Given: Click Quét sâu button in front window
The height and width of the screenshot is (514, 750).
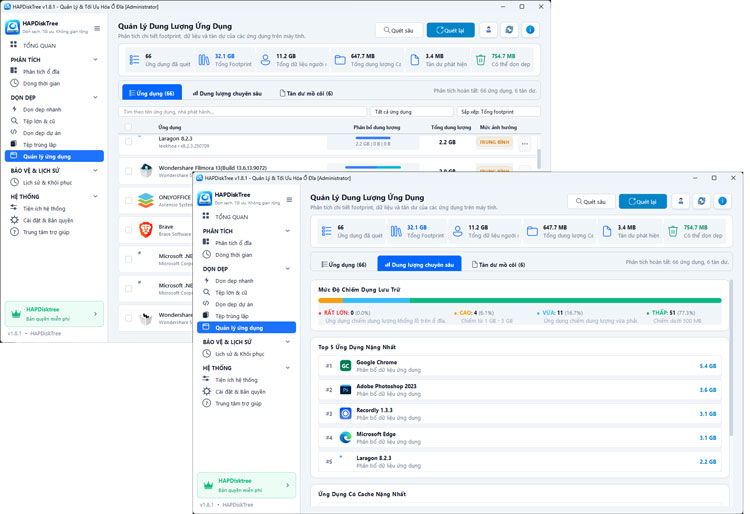Looking at the screenshot, I should (x=591, y=201).
